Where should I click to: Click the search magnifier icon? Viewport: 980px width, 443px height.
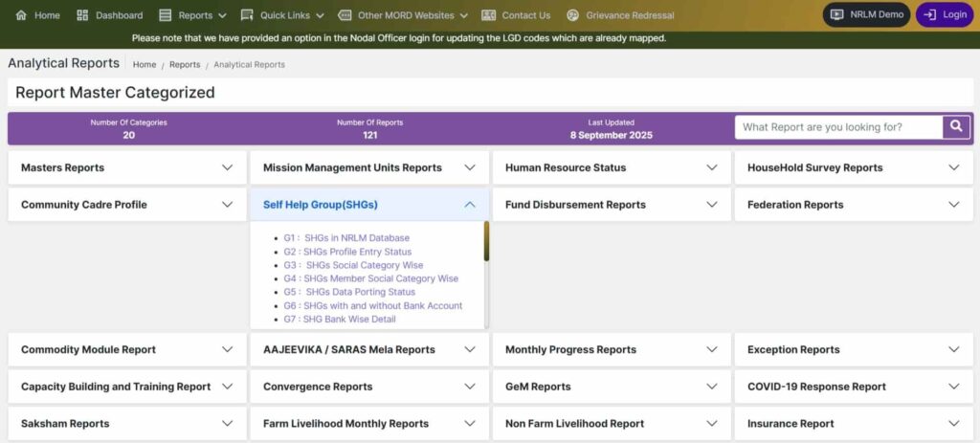click(x=956, y=127)
